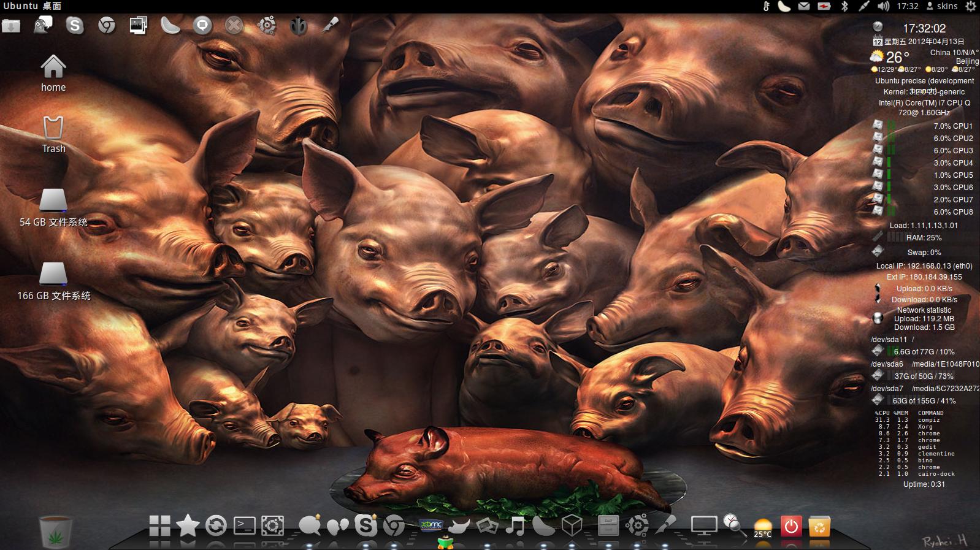
Task: Open the Bluetooth indicator menu
Action: [x=844, y=6]
